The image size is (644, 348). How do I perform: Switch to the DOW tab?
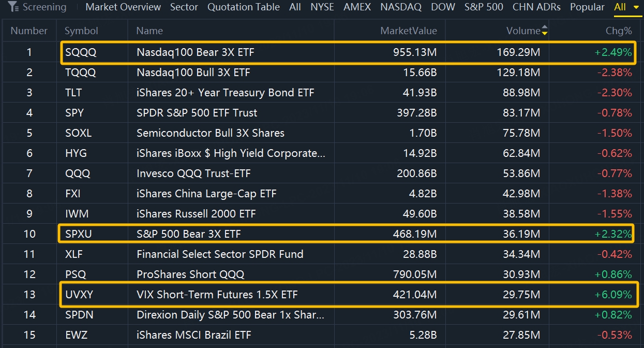(x=443, y=7)
